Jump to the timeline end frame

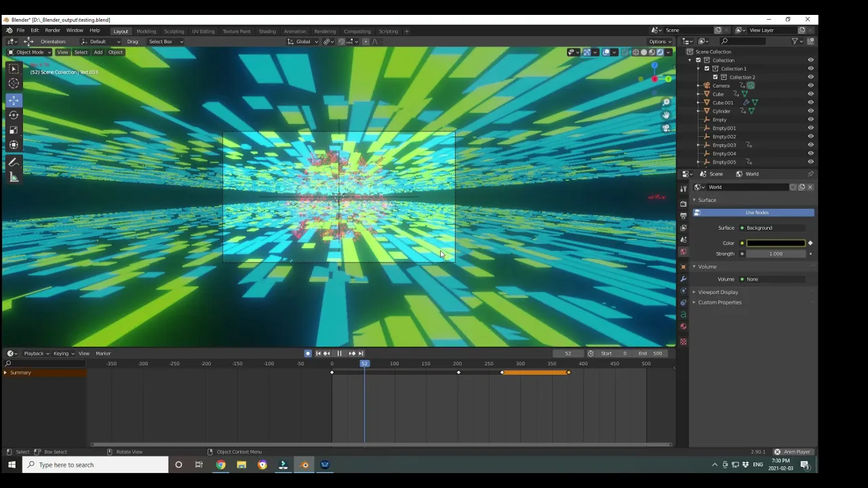coord(361,353)
